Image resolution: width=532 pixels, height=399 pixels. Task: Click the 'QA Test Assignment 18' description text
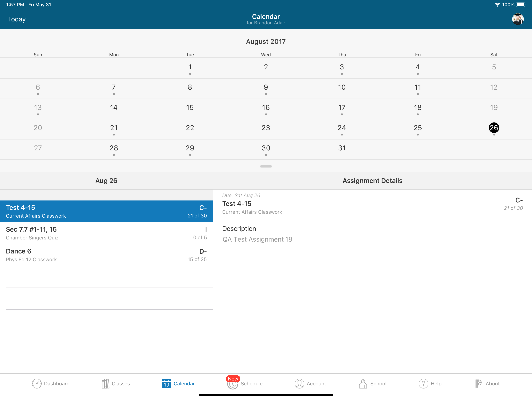[x=257, y=239]
